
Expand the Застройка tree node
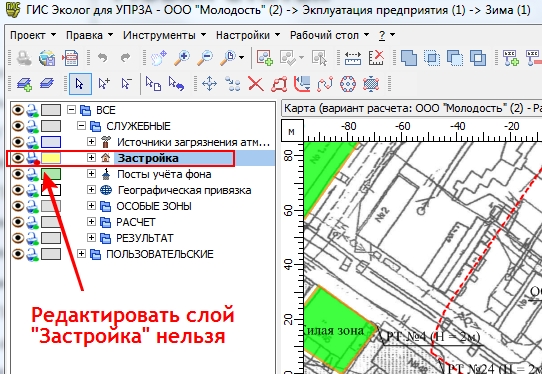coord(91,158)
